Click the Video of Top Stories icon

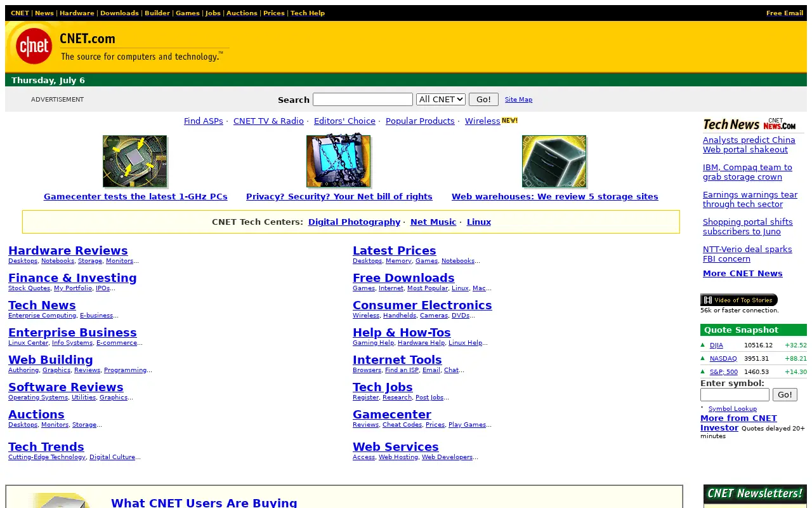point(739,300)
